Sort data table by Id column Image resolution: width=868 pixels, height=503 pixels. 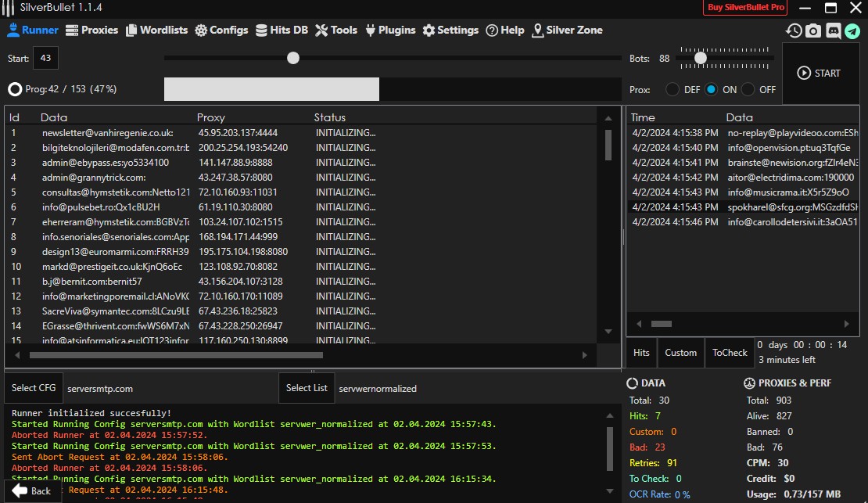click(x=14, y=117)
